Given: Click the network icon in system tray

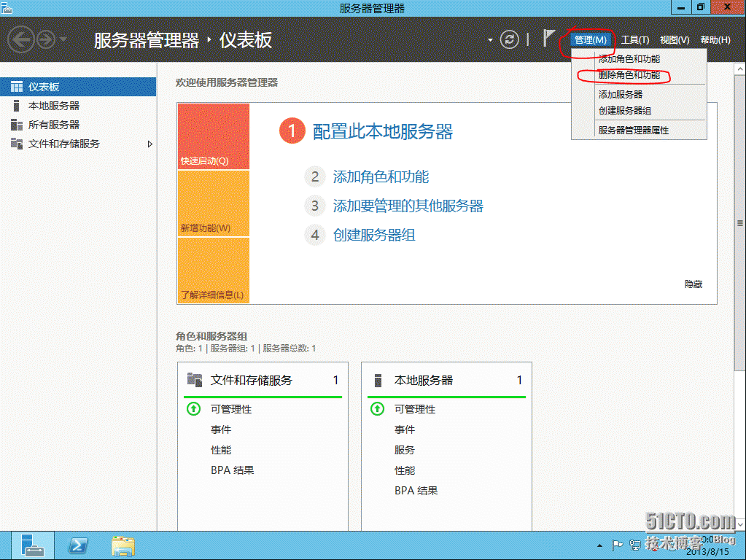Looking at the screenshot, I should [x=634, y=545].
